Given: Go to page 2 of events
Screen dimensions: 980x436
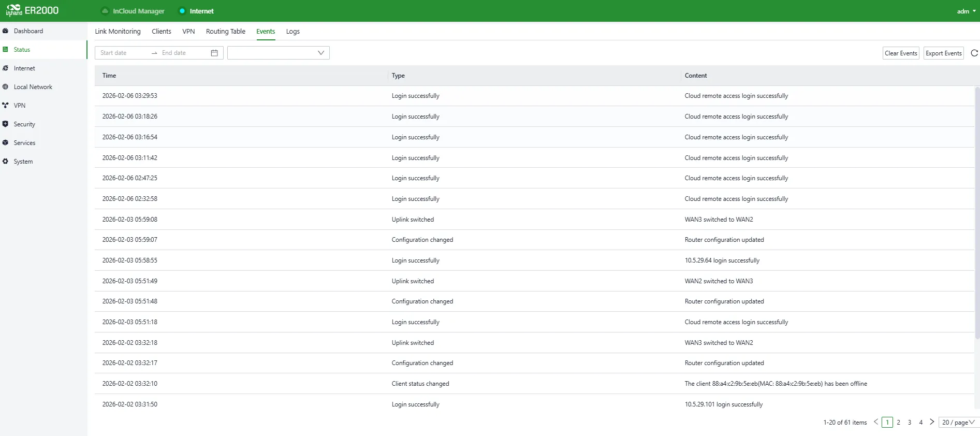Looking at the screenshot, I should (x=898, y=422).
